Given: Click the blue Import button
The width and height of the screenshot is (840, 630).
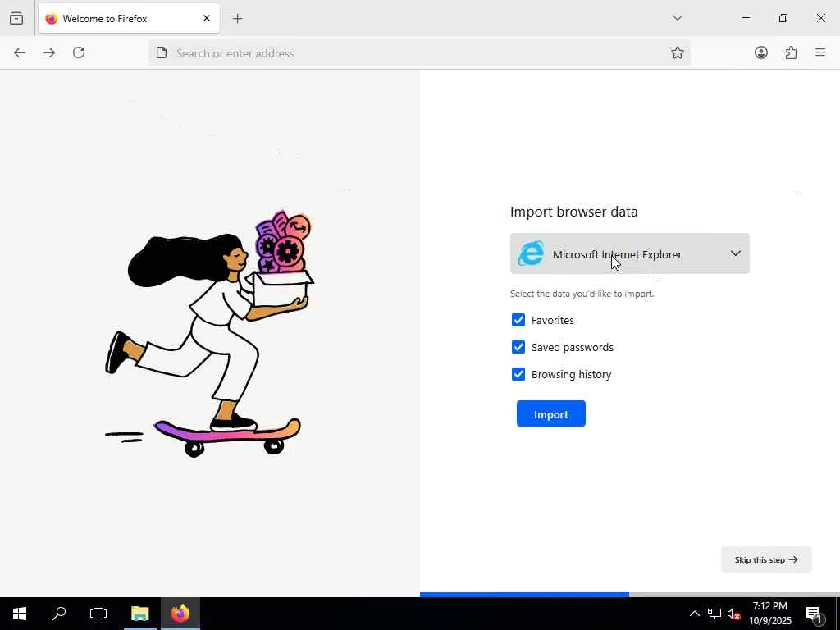Looking at the screenshot, I should [x=550, y=413].
